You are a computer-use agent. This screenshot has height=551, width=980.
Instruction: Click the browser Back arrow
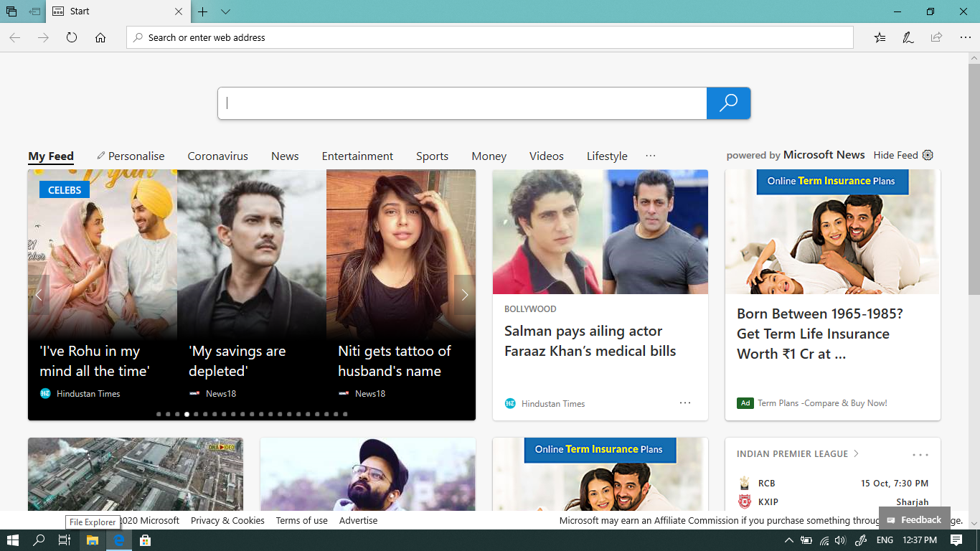coord(14,37)
